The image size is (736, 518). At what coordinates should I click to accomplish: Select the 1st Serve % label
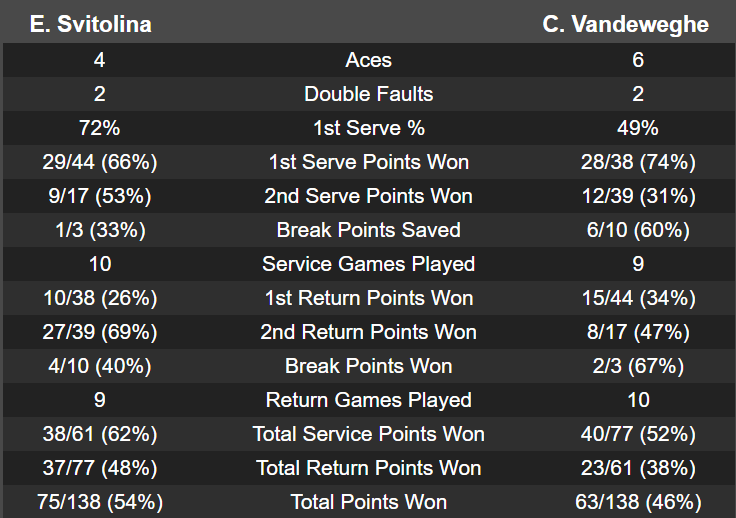point(368,128)
